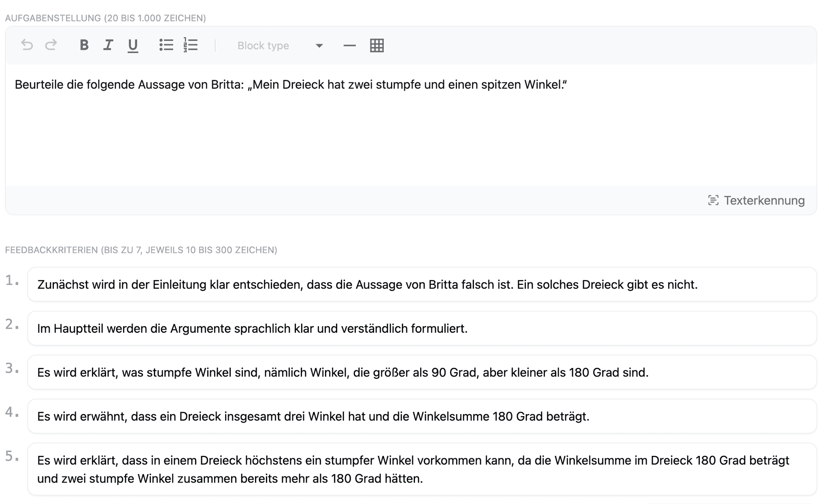829x504 pixels.
Task: Open the Block type dropdown
Action: pyautogui.click(x=279, y=46)
